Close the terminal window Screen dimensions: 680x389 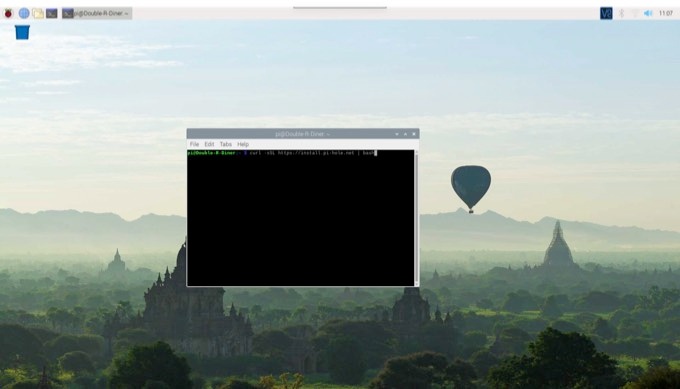414,134
